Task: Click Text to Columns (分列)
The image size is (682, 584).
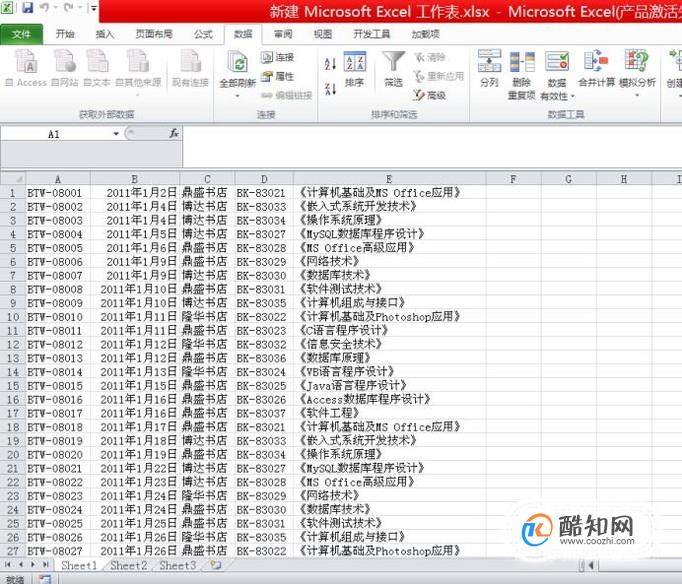Action: [489, 69]
